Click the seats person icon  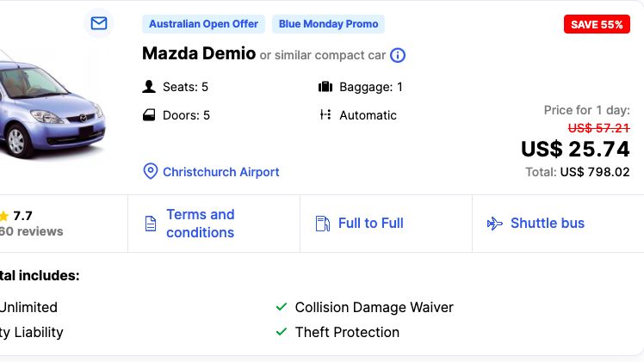149,87
